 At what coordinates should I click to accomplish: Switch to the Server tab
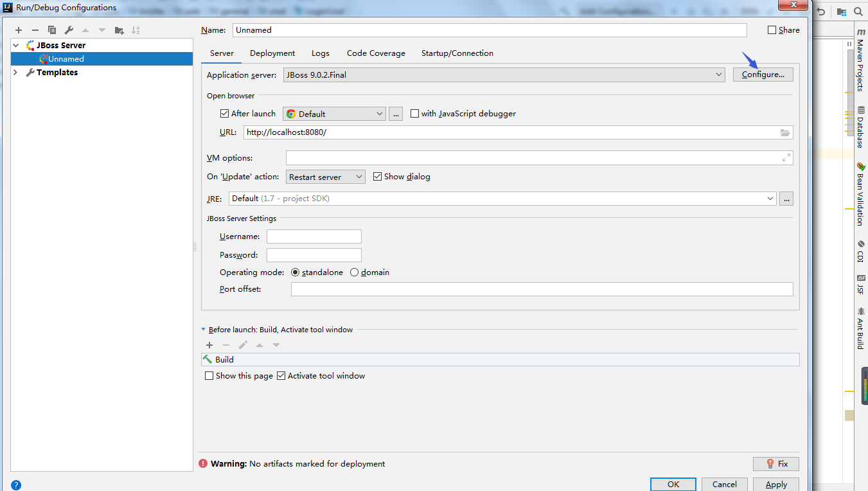[x=222, y=53]
